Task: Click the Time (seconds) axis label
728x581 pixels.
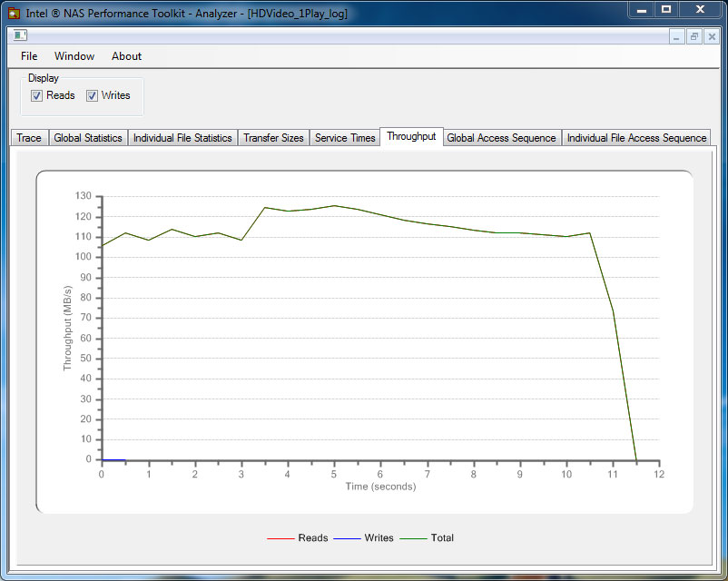Action: [x=380, y=487]
